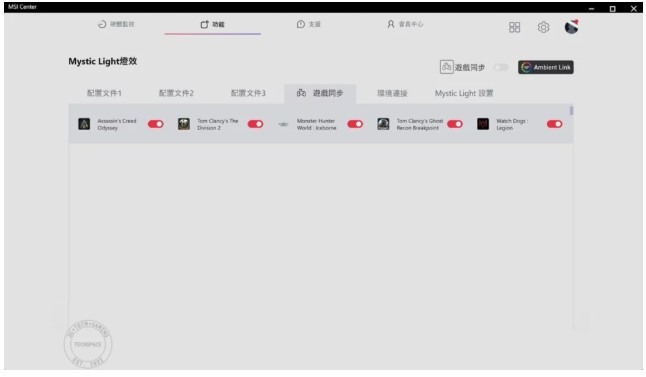The image size is (646, 377).
Task: Open the hardware monitoring tab
Action: pos(116,24)
